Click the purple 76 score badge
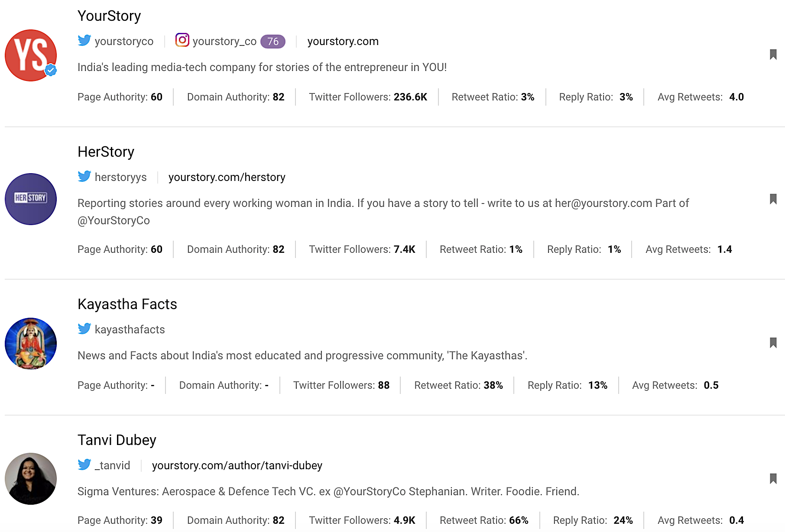The height and width of the screenshot is (532, 785). (x=273, y=42)
